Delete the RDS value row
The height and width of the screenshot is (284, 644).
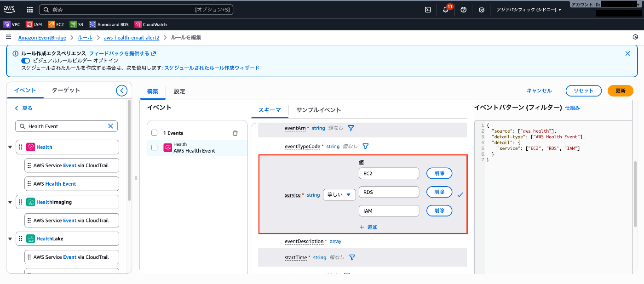(x=439, y=192)
